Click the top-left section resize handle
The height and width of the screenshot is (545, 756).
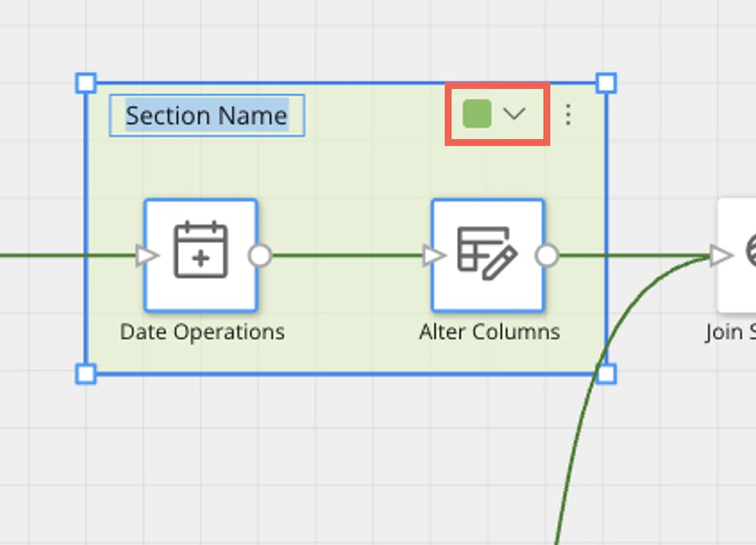[x=86, y=83]
